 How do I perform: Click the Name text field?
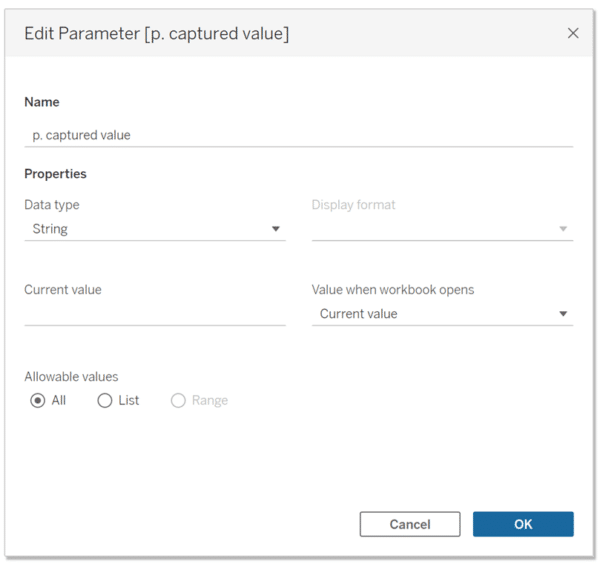298,135
